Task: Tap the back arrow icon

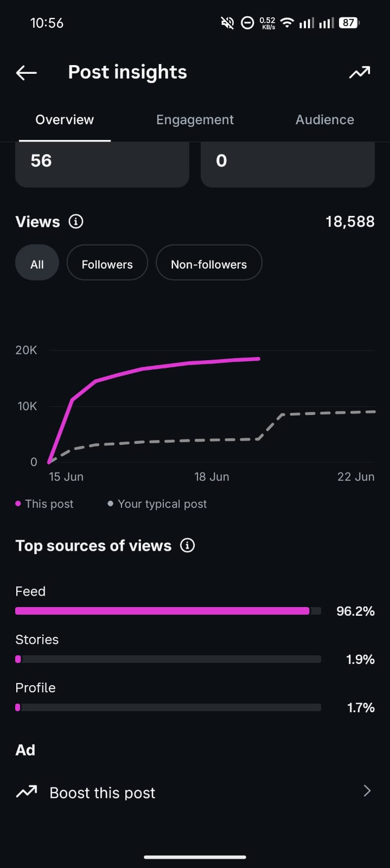Action: pos(26,72)
